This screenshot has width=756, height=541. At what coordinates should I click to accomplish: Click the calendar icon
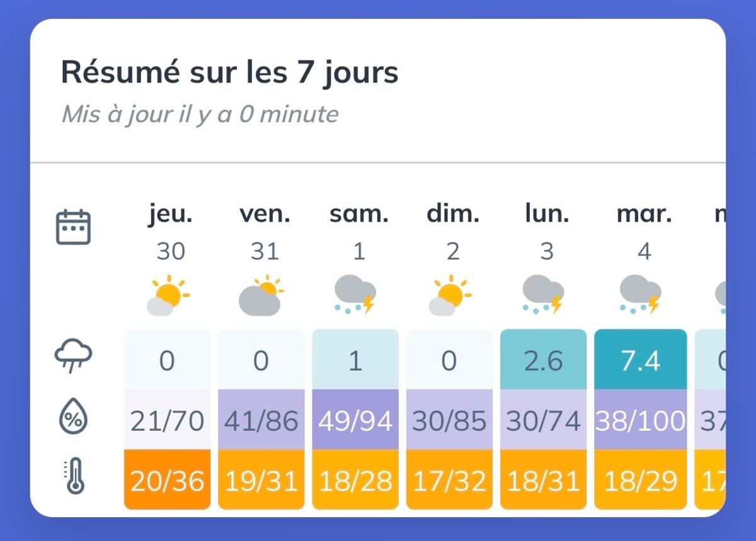pos(74,227)
